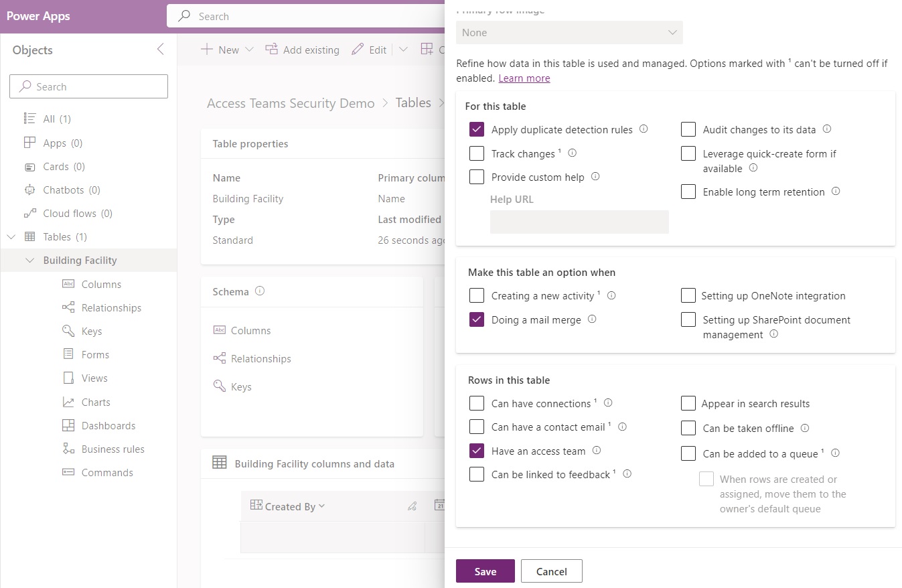Screen dimensions: 902x588
Task: Click the Save button
Action: [485, 571]
